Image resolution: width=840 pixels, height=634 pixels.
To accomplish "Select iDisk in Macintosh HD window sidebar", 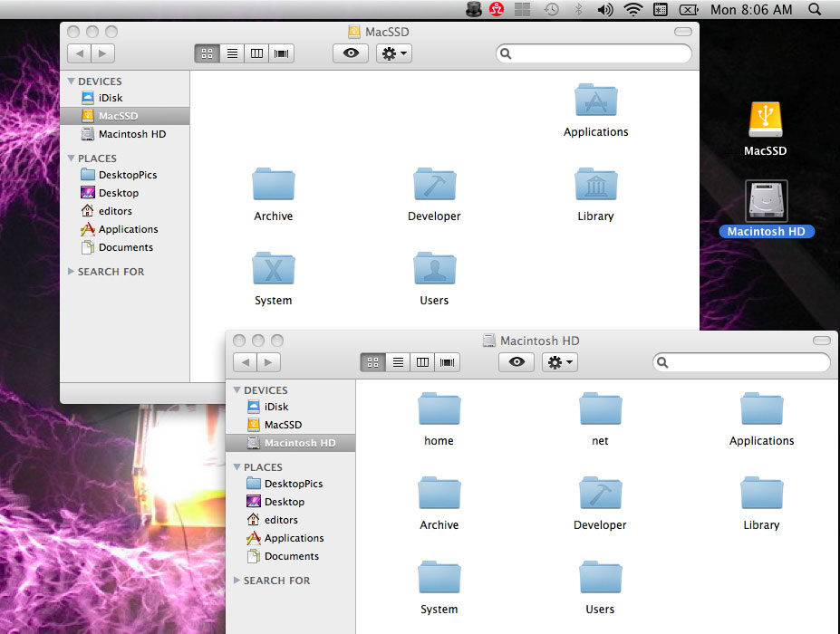I will (x=290, y=407).
